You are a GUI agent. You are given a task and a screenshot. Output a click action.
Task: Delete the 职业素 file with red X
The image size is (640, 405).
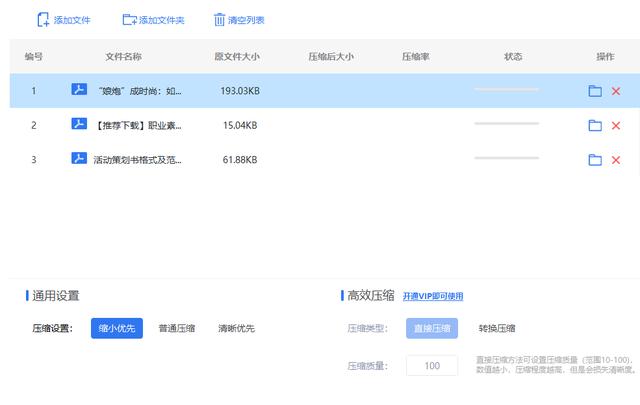[x=616, y=125]
